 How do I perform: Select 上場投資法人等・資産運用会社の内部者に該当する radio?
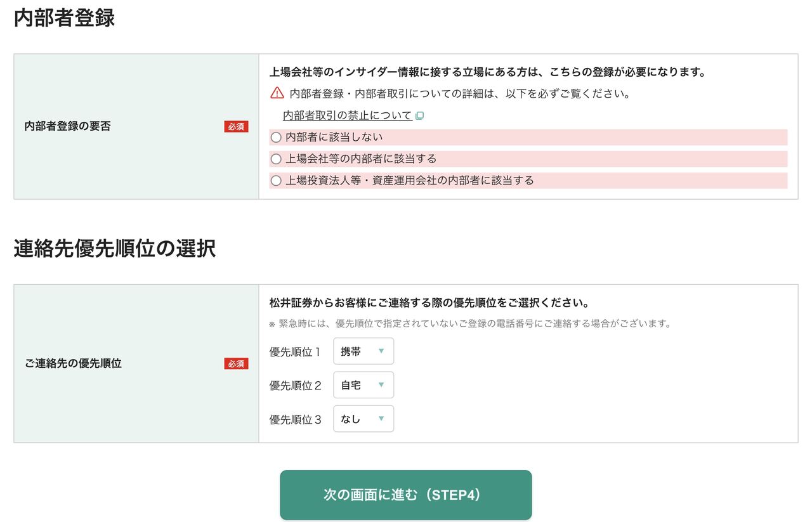click(x=276, y=181)
